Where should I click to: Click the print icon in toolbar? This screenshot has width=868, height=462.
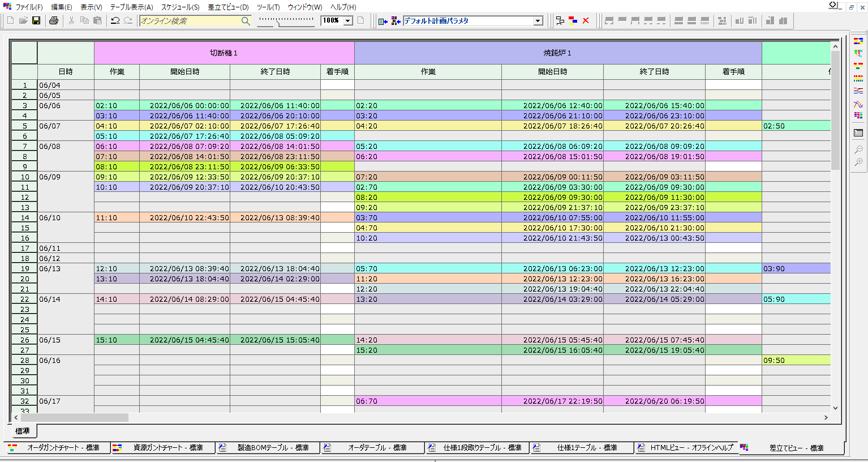[54, 21]
